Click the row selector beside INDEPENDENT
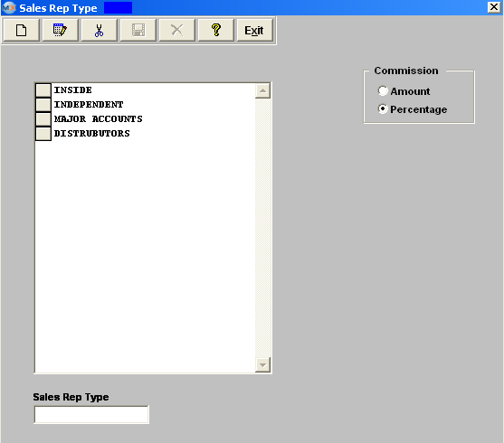504x443 pixels. coord(43,105)
